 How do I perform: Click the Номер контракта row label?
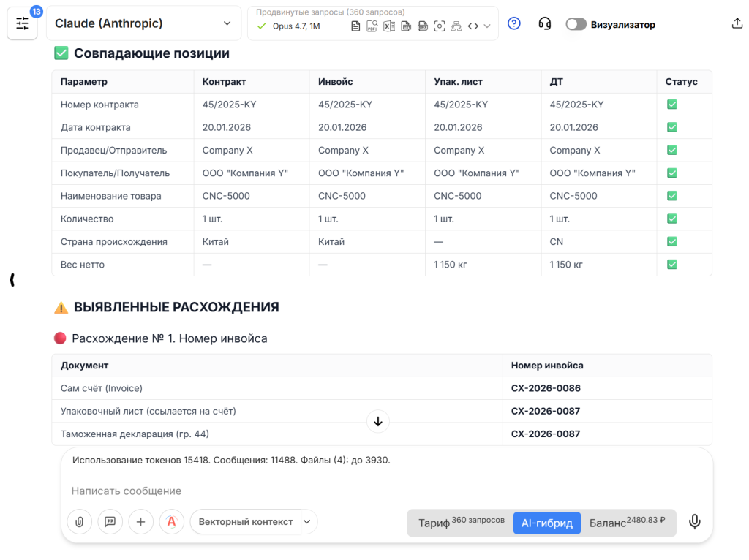point(99,105)
